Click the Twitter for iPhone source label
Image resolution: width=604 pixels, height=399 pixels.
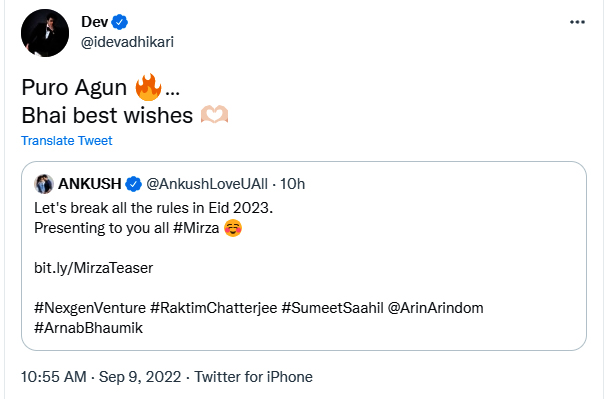click(253, 377)
